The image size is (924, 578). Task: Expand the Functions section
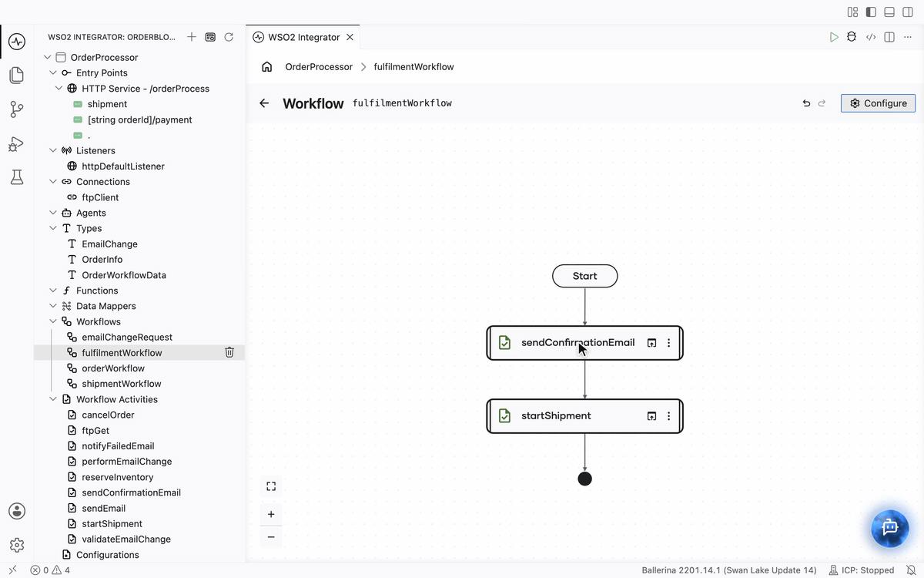53,291
